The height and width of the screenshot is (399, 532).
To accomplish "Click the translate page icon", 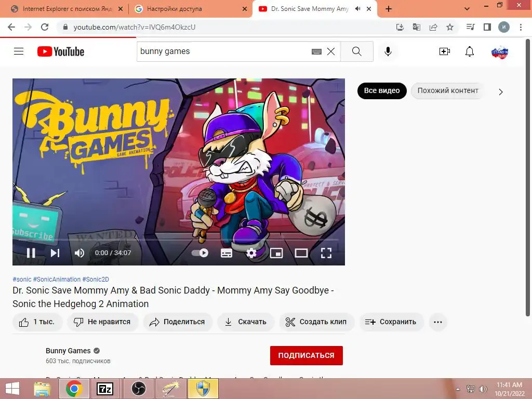I will (x=417, y=27).
